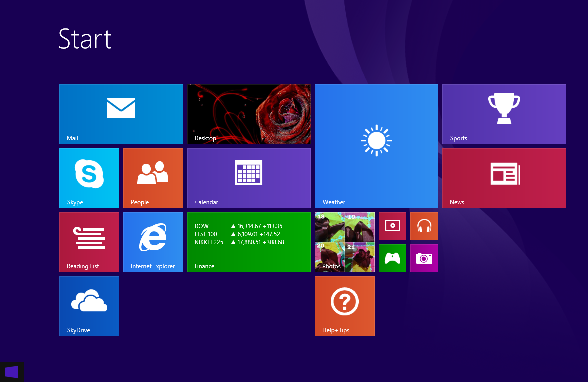This screenshot has height=382, width=588.
Task: Open the People app
Action: 153,178
